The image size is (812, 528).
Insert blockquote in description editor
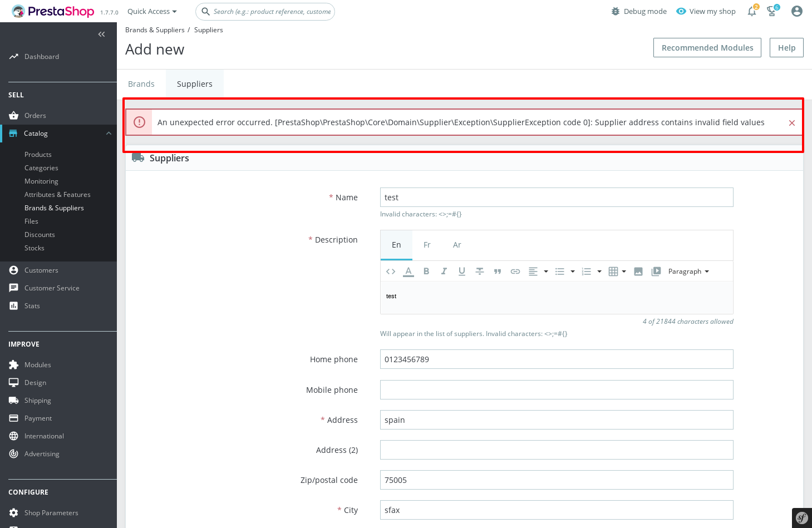(x=498, y=272)
